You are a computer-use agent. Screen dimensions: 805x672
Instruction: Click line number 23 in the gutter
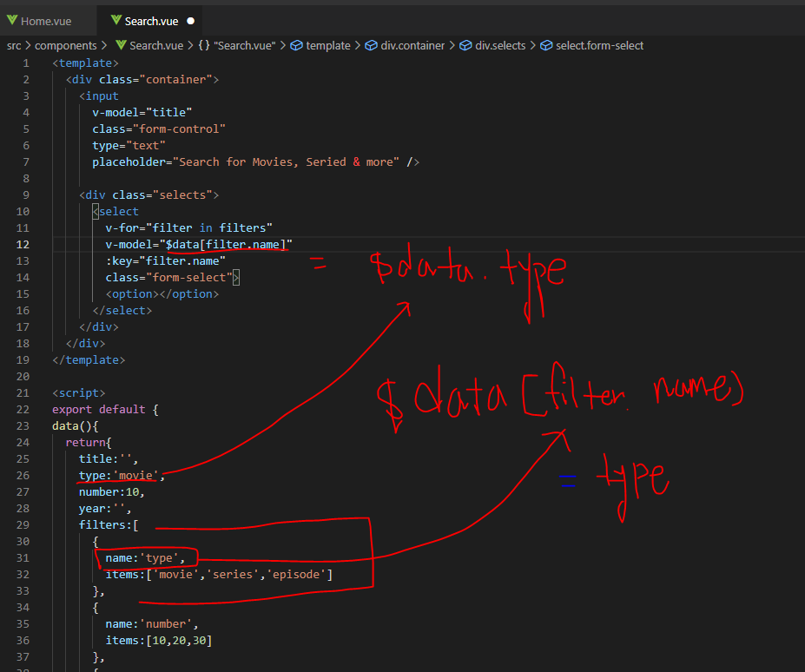(x=23, y=426)
